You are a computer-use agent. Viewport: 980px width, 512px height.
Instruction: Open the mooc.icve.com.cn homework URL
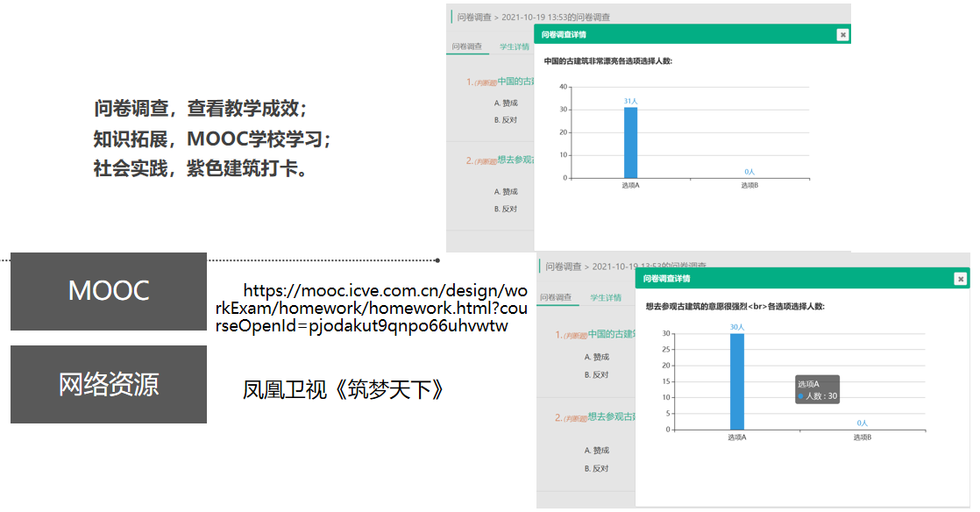tap(372, 309)
